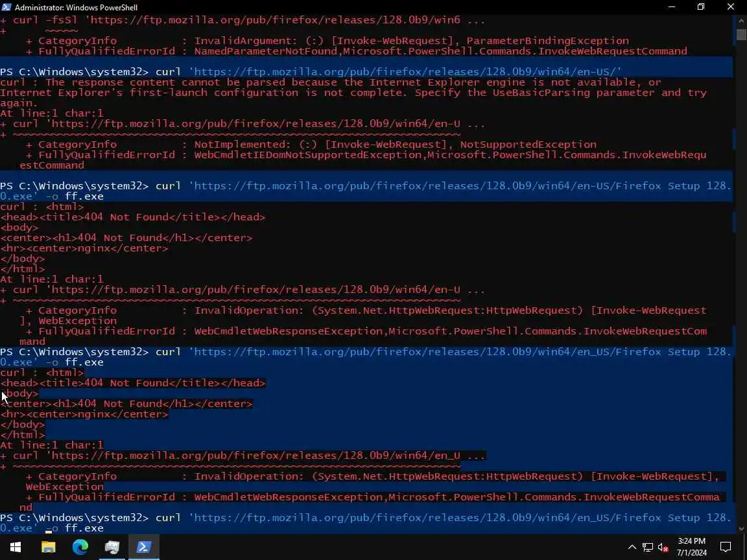Minimize the PowerShell window

click(x=672, y=7)
